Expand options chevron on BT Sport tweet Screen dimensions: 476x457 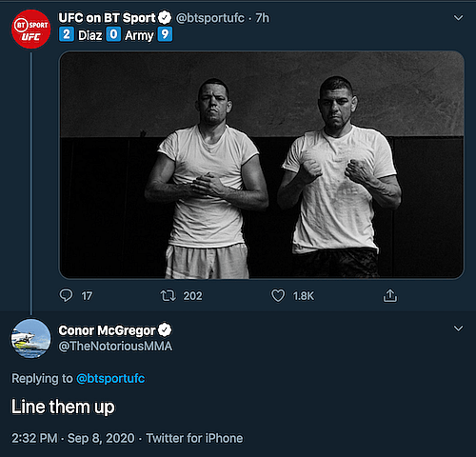click(458, 18)
